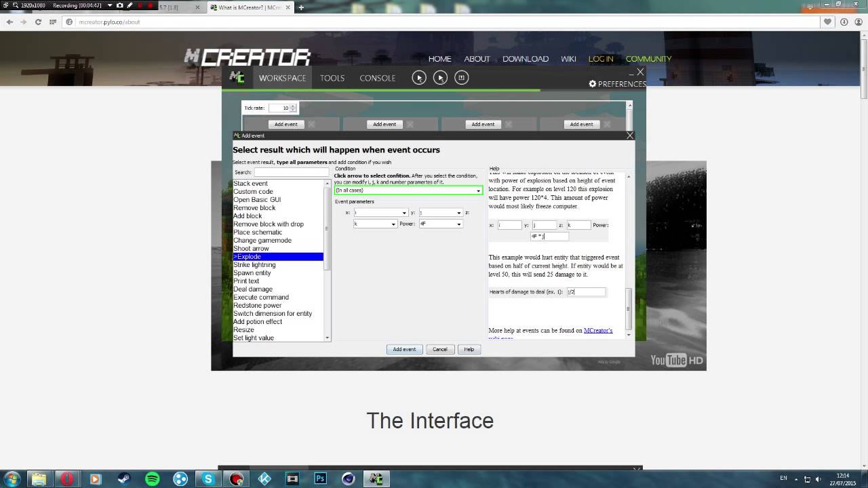The height and width of the screenshot is (488, 868).
Task: Click the Add event button in dialog
Action: pos(404,349)
